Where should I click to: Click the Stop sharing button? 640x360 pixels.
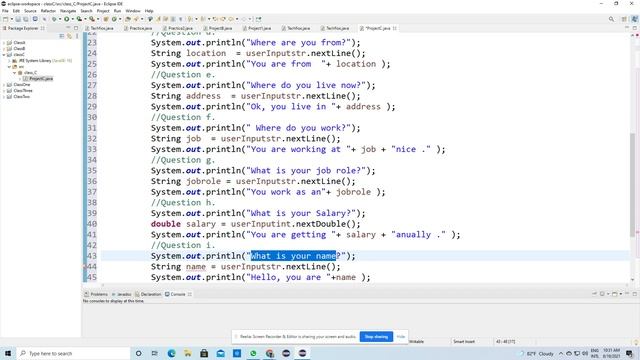click(376, 337)
